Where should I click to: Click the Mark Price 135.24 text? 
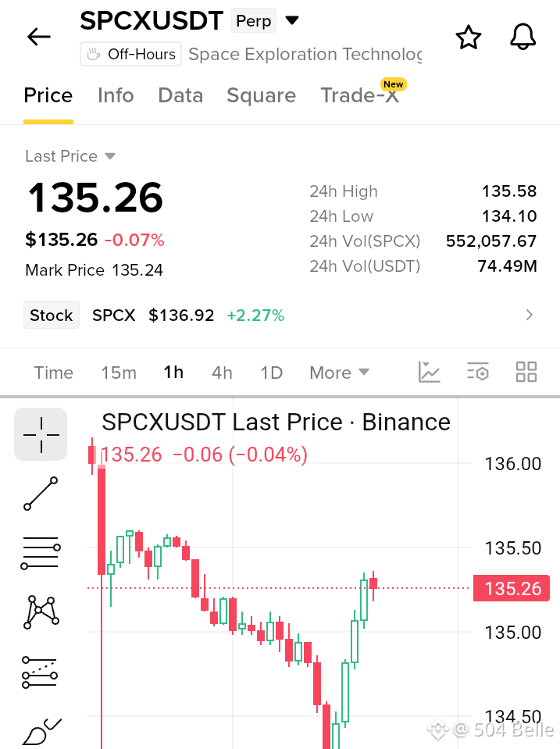[95, 270]
